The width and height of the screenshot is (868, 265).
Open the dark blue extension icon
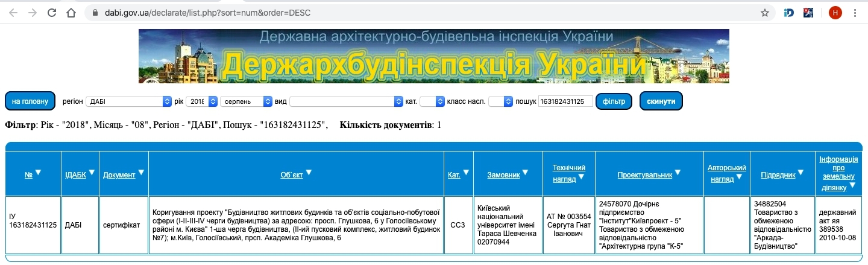808,12
